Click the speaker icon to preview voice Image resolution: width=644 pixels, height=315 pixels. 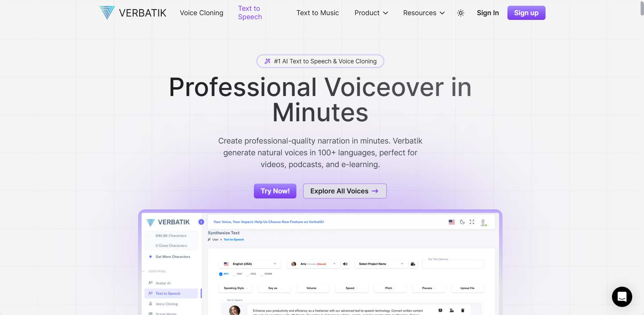coord(345,264)
